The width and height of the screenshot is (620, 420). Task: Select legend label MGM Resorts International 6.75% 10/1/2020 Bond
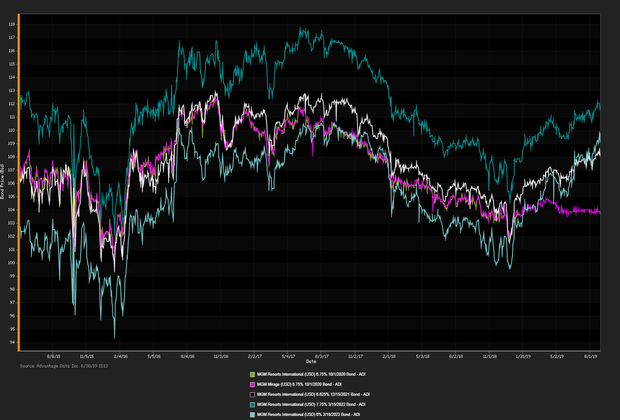(311, 374)
